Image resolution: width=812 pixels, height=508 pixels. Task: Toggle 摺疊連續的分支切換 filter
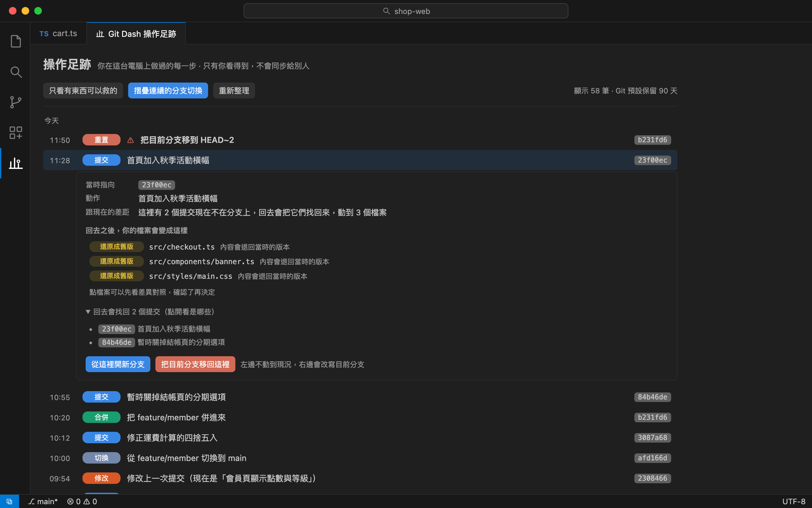coord(168,91)
